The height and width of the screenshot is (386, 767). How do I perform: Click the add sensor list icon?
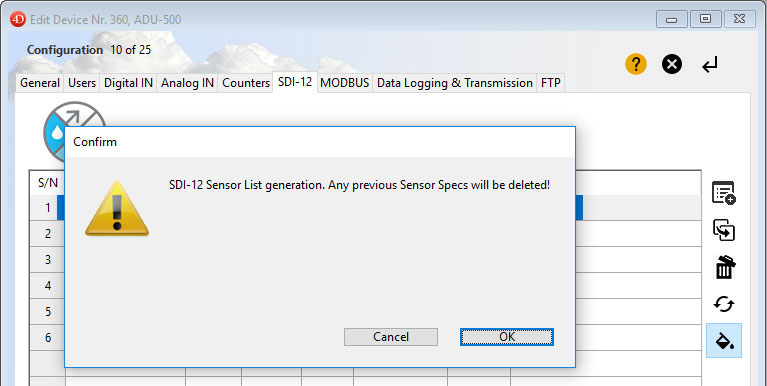coord(723,193)
